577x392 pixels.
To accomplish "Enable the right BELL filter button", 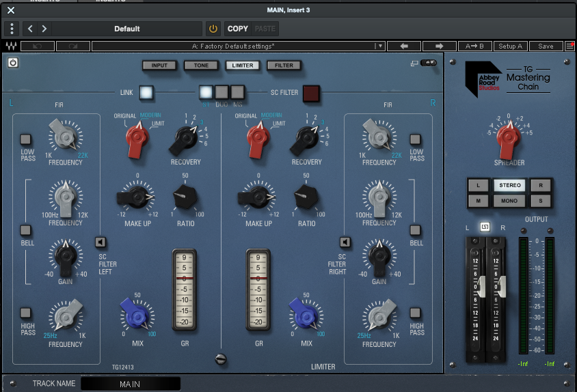I will click(x=415, y=231).
